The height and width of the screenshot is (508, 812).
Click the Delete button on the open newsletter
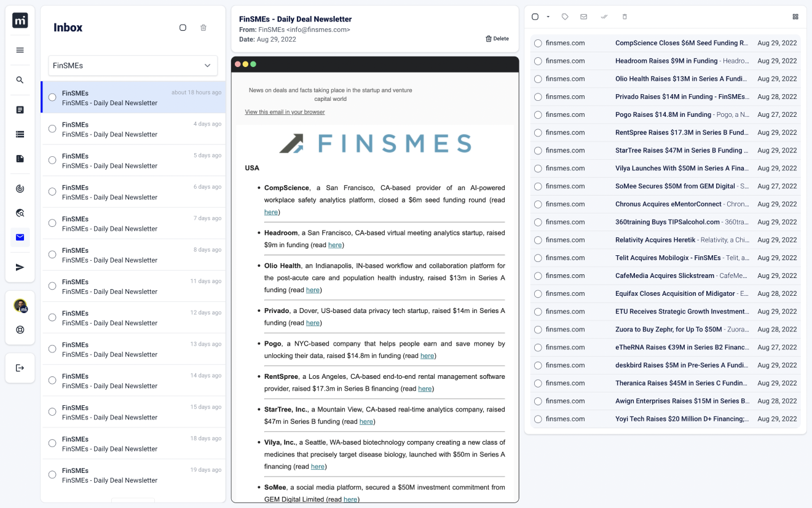[497, 38]
